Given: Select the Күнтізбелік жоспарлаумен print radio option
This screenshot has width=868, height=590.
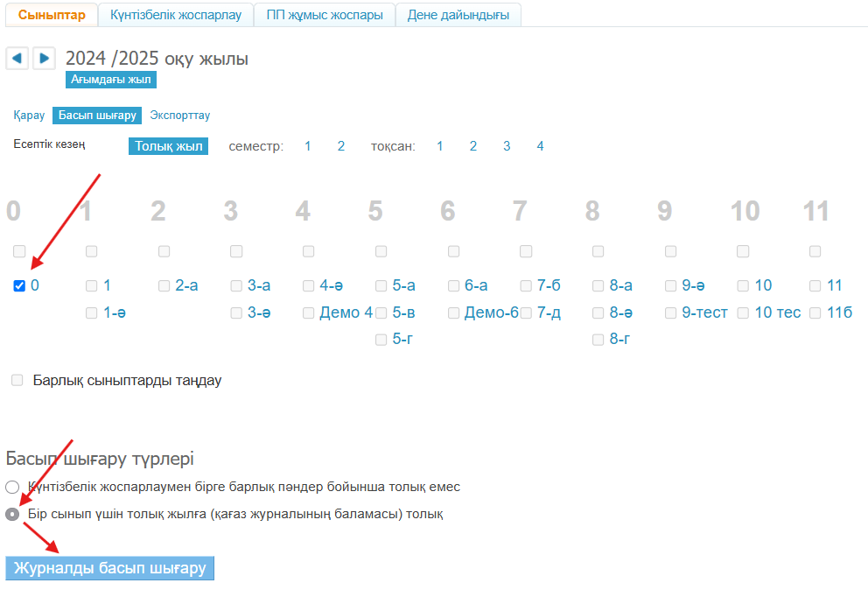Looking at the screenshot, I should 11,487.
